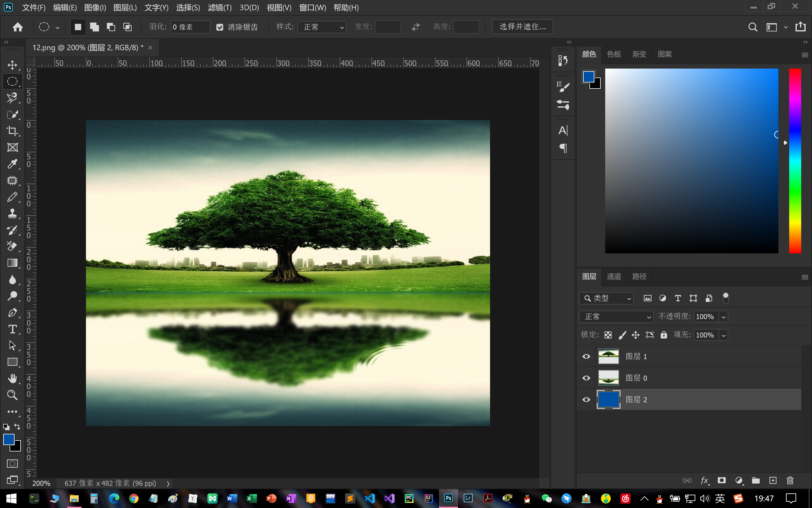Screen dimensions: 812x508
Task: Switch to the 通道 tab
Action: pos(614,277)
